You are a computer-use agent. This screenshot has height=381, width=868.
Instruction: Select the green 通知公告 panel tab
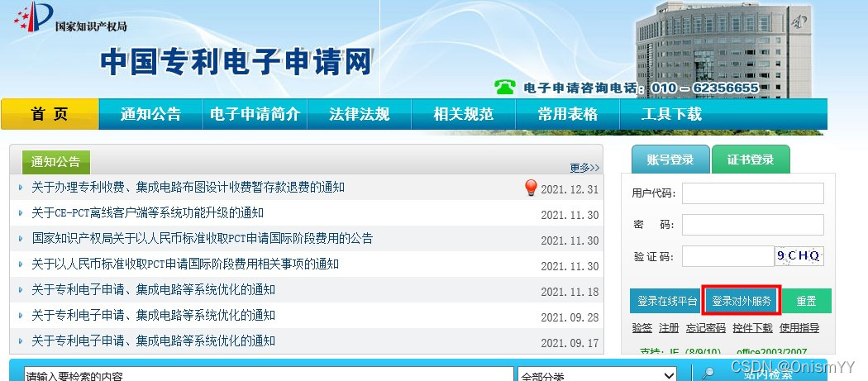pyautogui.click(x=56, y=162)
